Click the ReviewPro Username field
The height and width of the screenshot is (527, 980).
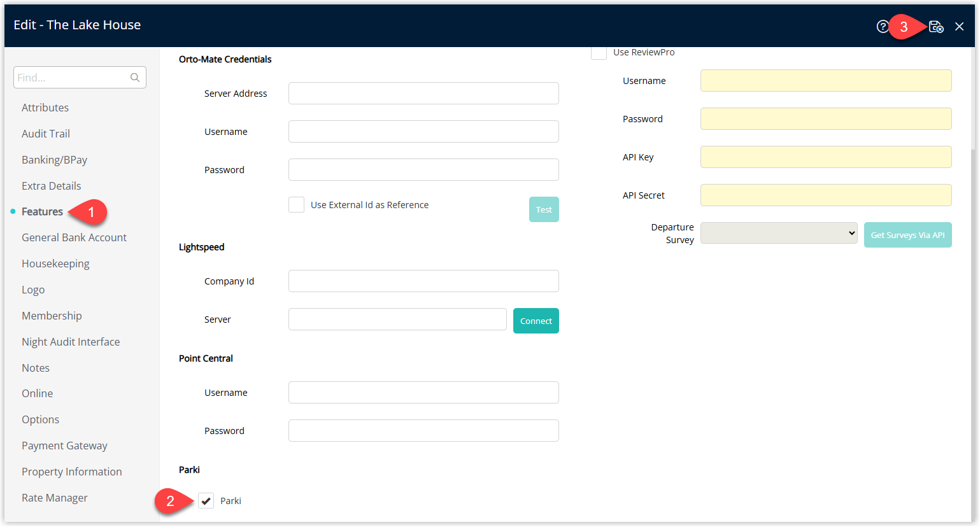[826, 81]
